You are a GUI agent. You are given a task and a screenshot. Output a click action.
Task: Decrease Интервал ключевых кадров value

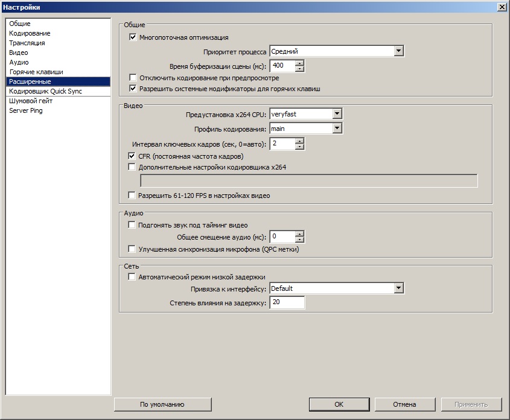(x=299, y=147)
